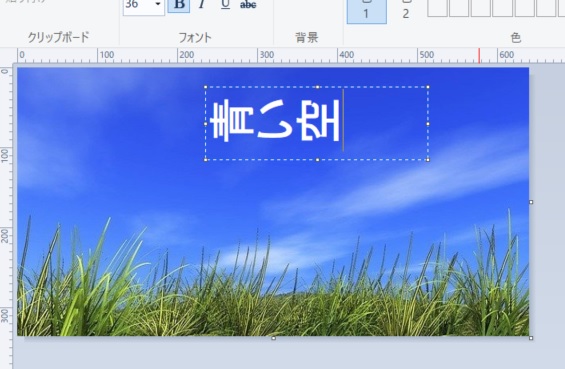Enable Italic text formatting
Viewport: 565px width, 369px height.
point(202,5)
